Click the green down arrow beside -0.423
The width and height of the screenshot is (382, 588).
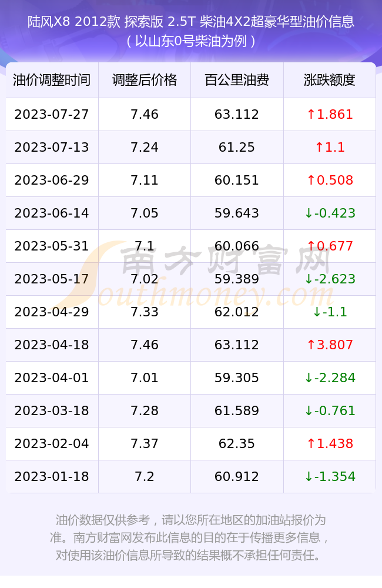pyautogui.click(x=309, y=213)
